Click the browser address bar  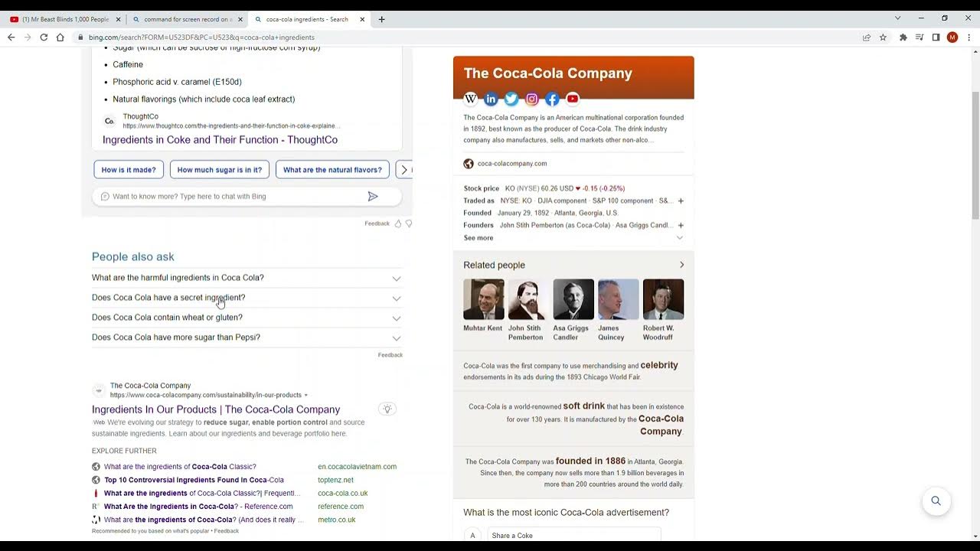point(467,37)
